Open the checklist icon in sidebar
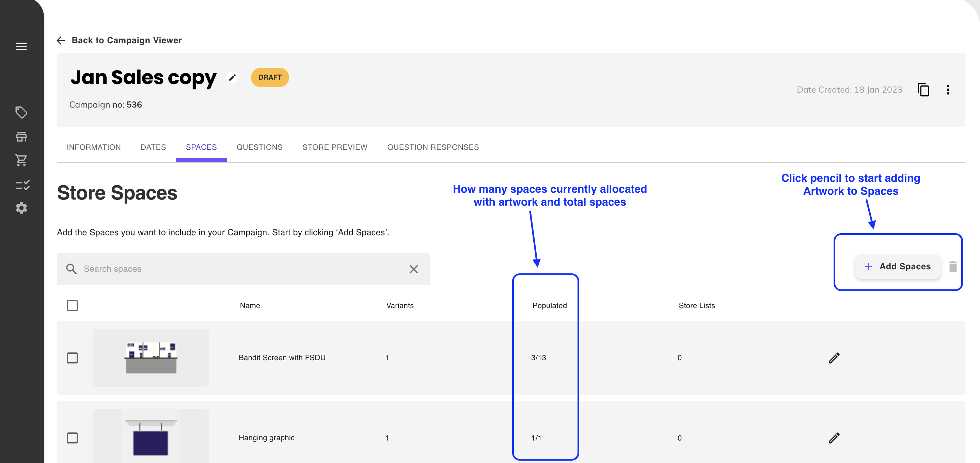Viewport: 980px width, 463px height. [x=22, y=185]
